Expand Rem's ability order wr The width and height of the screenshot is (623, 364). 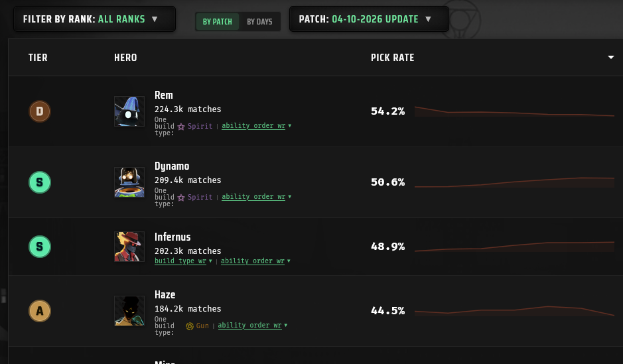point(256,126)
